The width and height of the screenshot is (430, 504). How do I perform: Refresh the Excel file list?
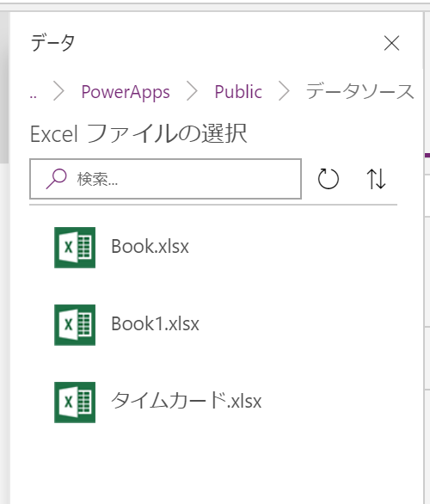(329, 179)
